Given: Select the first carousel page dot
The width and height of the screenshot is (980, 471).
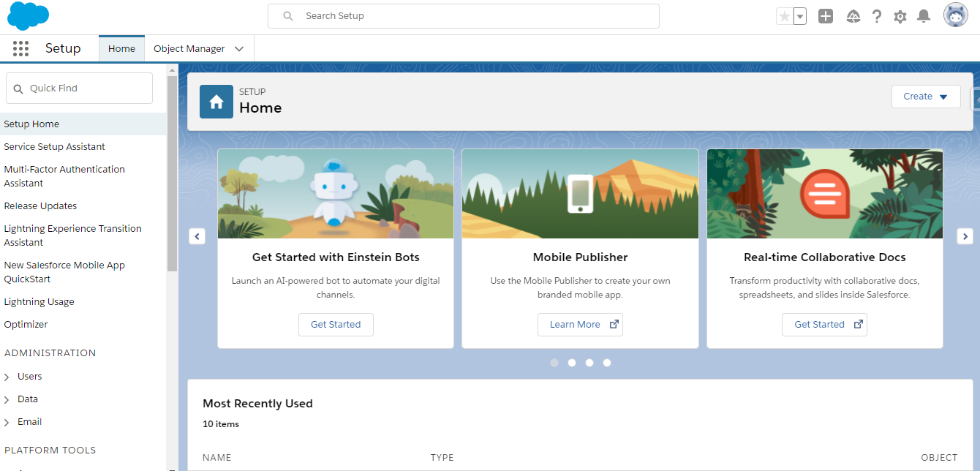Looking at the screenshot, I should tap(554, 363).
